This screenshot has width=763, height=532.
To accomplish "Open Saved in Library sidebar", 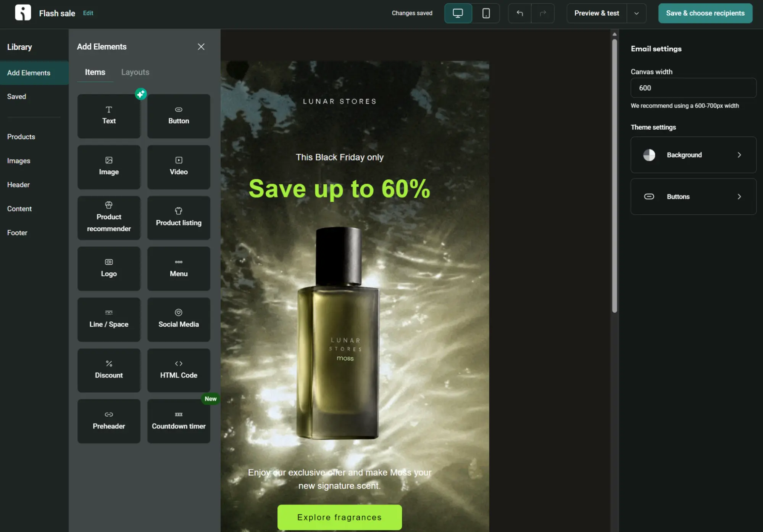I will tap(17, 96).
